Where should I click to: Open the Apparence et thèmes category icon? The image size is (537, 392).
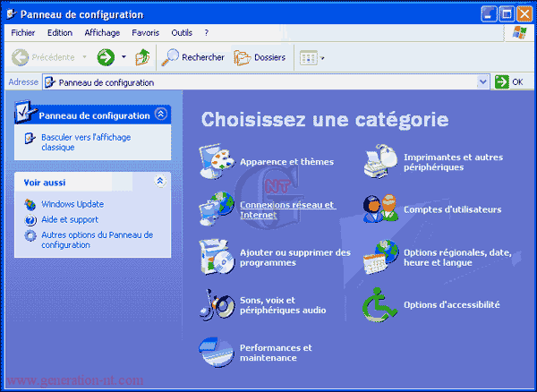(x=217, y=161)
